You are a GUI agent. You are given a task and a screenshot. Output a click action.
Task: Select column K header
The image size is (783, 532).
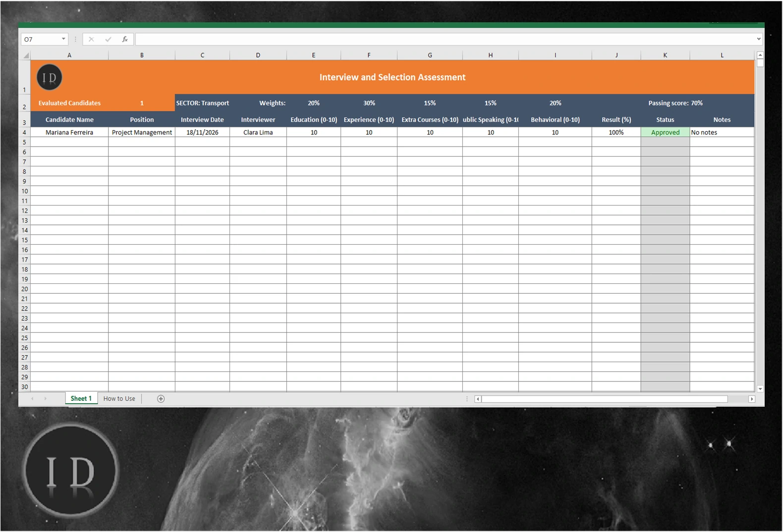(665, 55)
